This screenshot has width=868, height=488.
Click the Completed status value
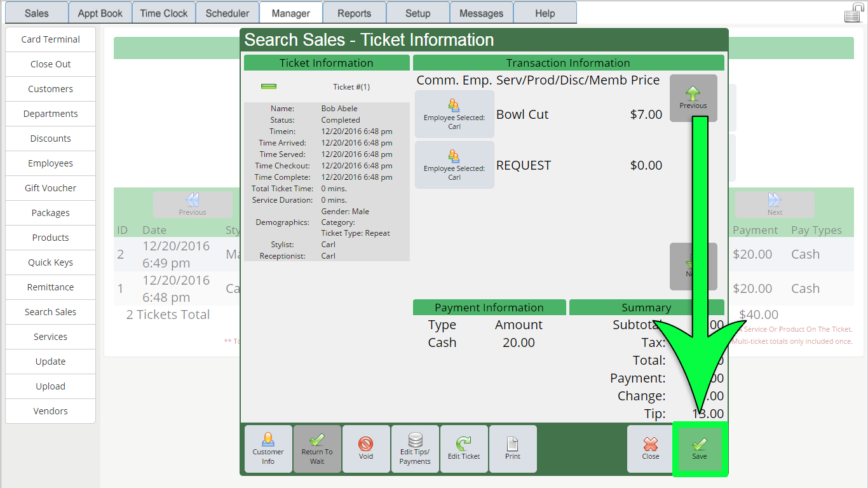tap(341, 120)
